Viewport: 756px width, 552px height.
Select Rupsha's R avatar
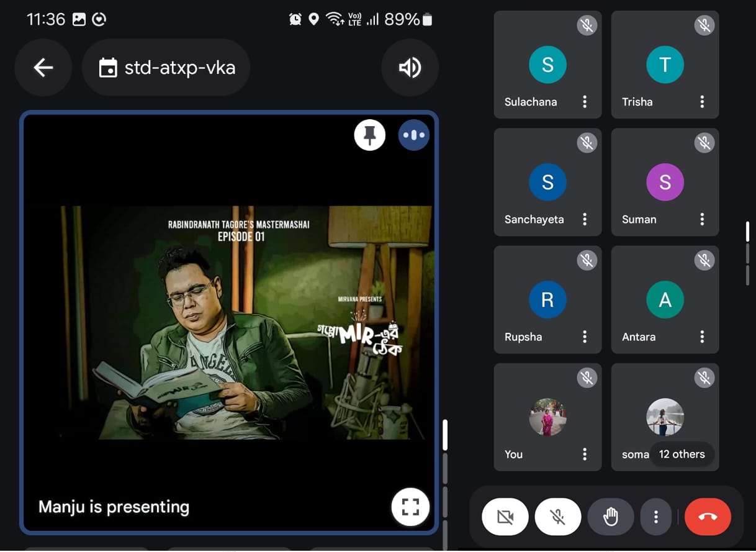(547, 300)
